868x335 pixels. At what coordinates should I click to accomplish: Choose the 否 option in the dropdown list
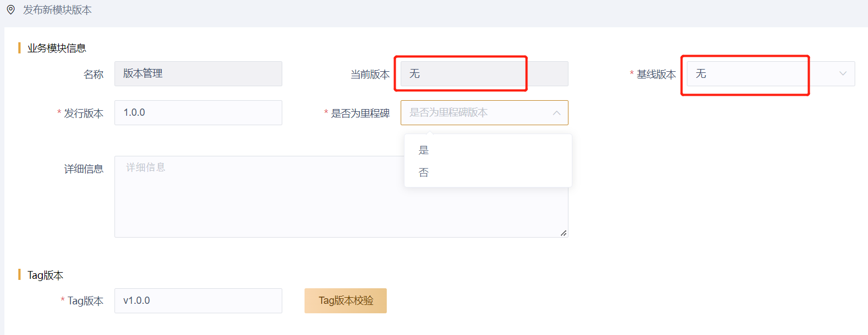pos(424,173)
